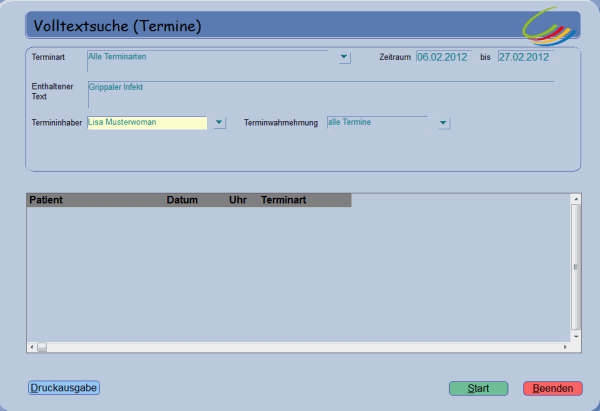Click the Druckausgabe button
Screen dimensions: 600x411
pos(64,388)
